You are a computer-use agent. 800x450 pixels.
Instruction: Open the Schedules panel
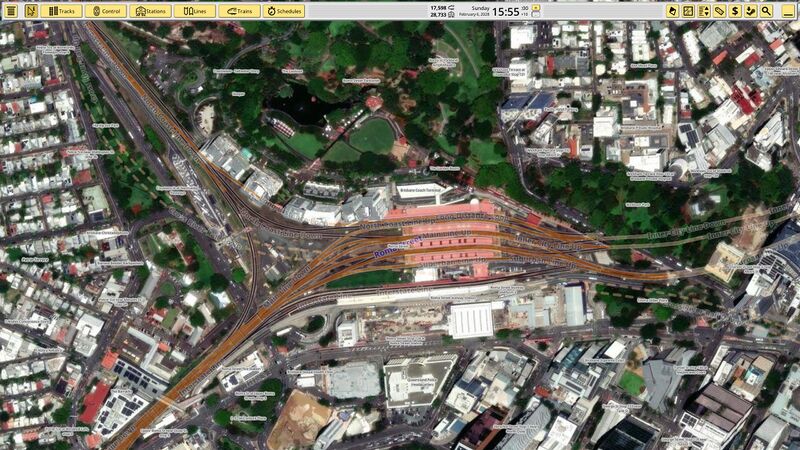point(284,11)
